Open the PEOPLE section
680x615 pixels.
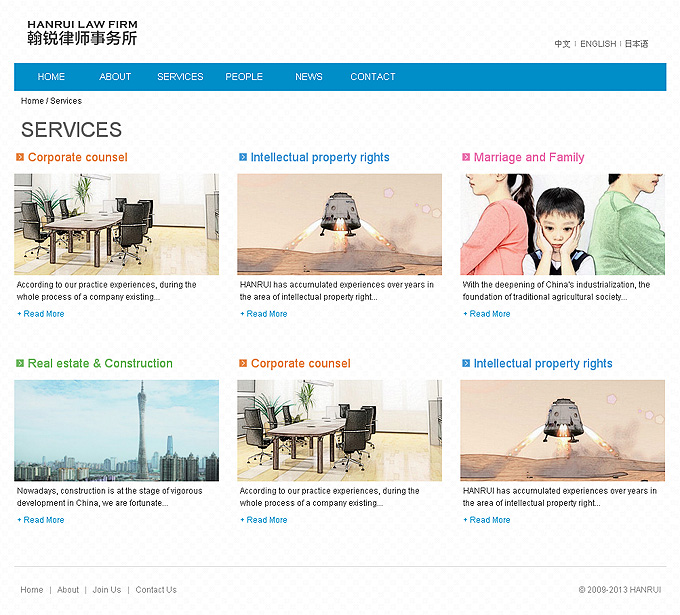tap(244, 77)
